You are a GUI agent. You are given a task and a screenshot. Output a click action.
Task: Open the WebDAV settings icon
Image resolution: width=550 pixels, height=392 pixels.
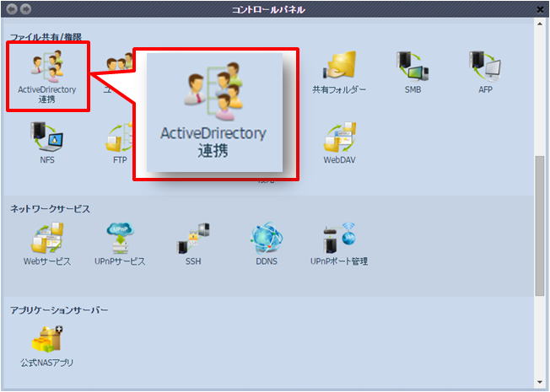pyautogui.click(x=339, y=143)
